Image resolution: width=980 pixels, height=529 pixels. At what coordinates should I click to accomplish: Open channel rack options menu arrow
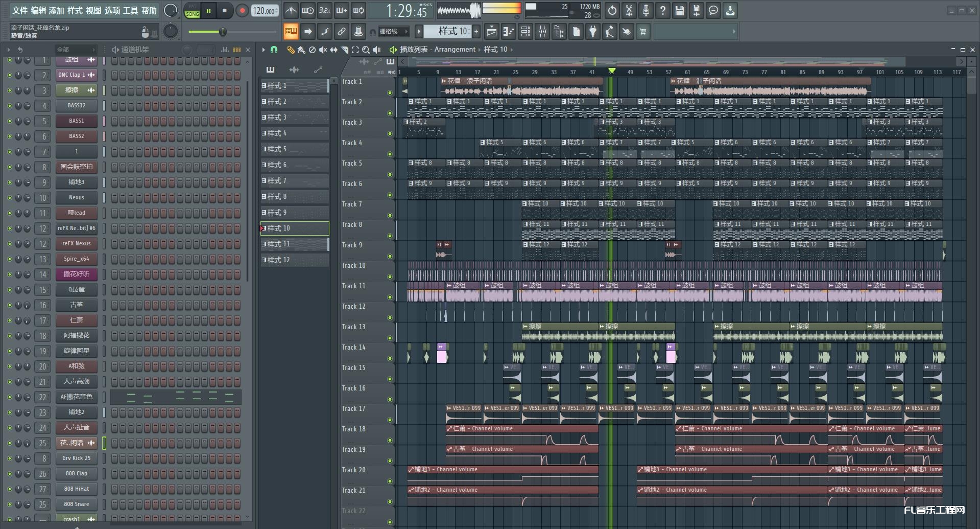pyautogui.click(x=9, y=50)
